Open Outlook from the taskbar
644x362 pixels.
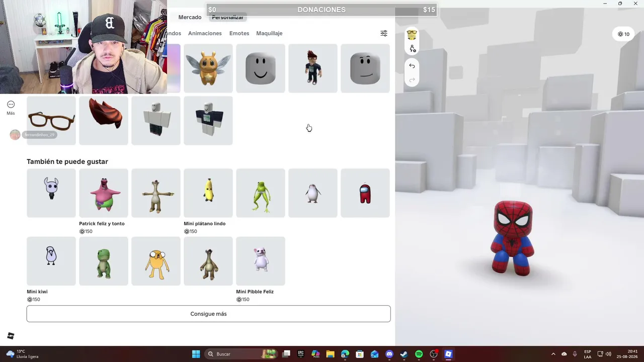(374, 354)
